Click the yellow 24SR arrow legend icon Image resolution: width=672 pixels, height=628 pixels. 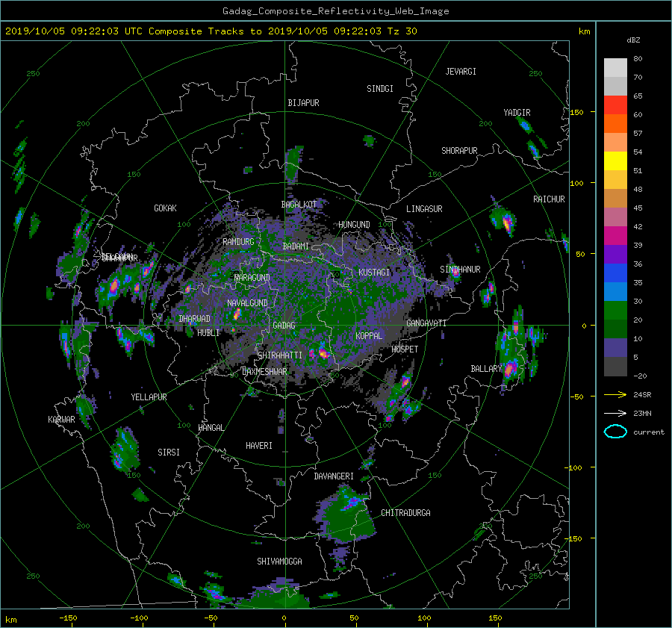pyautogui.click(x=615, y=394)
